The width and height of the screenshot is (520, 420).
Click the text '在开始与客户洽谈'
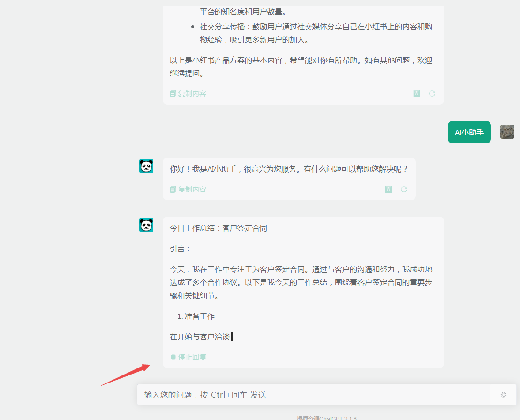click(200, 337)
